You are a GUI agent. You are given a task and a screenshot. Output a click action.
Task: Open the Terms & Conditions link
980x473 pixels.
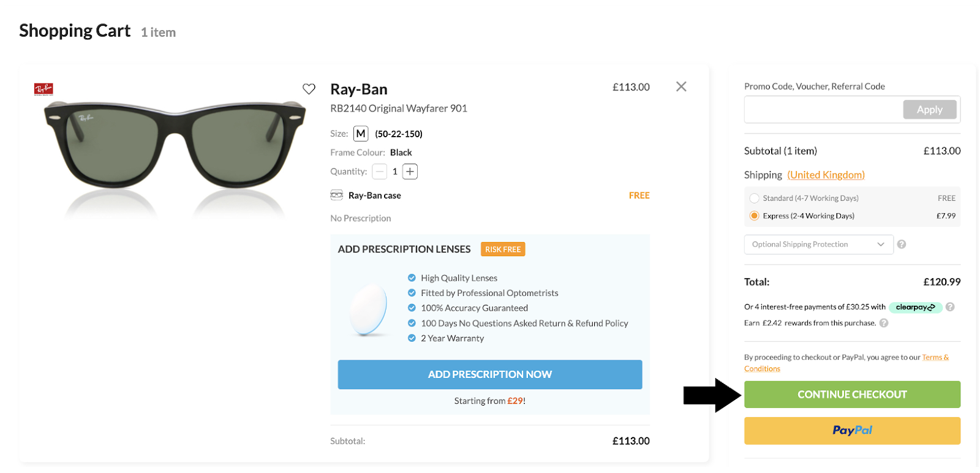[x=846, y=363]
